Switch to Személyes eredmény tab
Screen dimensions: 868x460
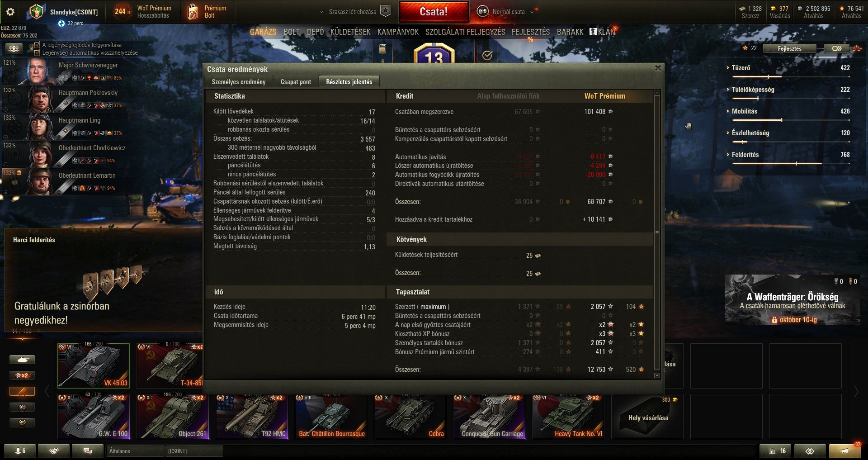tap(239, 82)
